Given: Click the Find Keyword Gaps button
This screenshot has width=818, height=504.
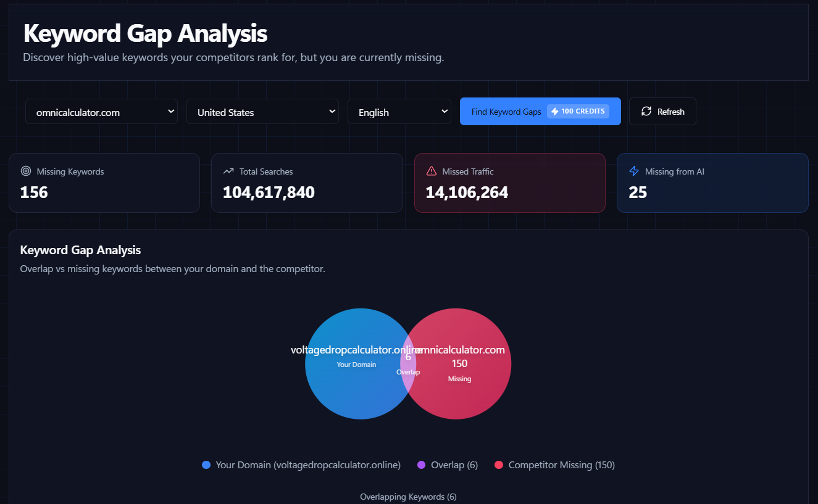Looking at the screenshot, I should point(540,112).
